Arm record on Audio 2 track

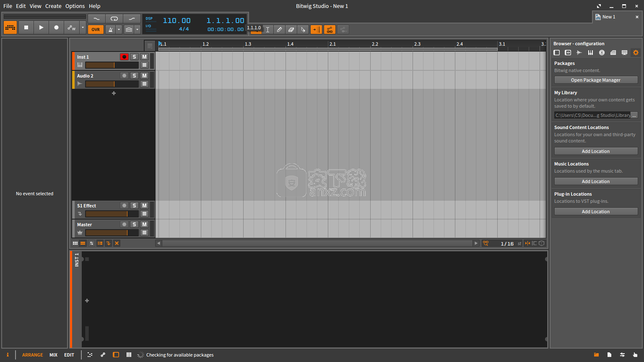coord(124,76)
